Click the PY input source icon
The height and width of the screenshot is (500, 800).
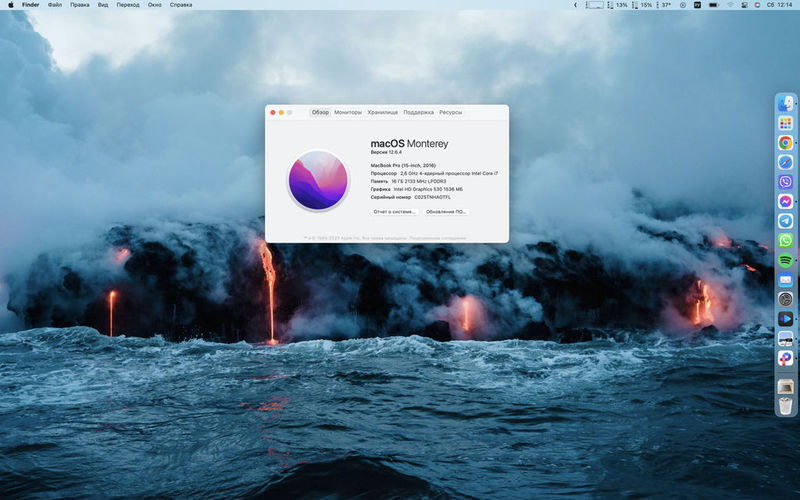pyautogui.click(x=697, y=5)
